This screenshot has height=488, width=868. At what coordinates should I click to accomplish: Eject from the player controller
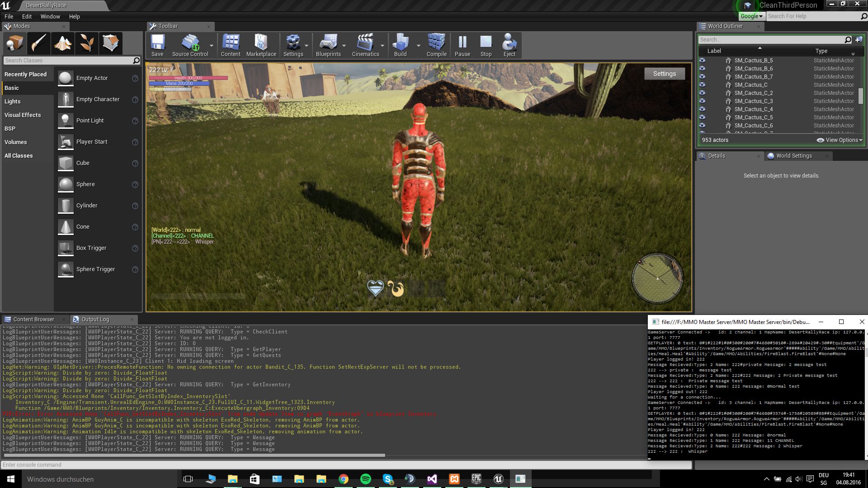pos(509,45)
